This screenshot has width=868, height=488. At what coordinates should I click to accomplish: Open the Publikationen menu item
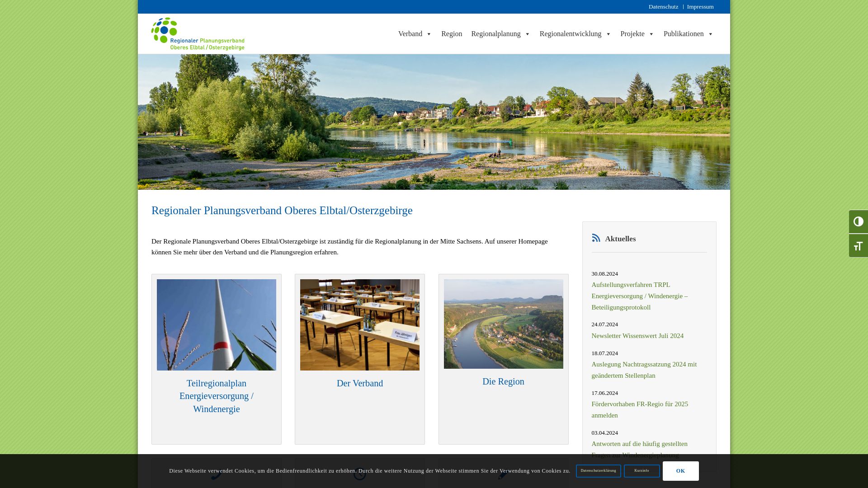tap(684, 34)
